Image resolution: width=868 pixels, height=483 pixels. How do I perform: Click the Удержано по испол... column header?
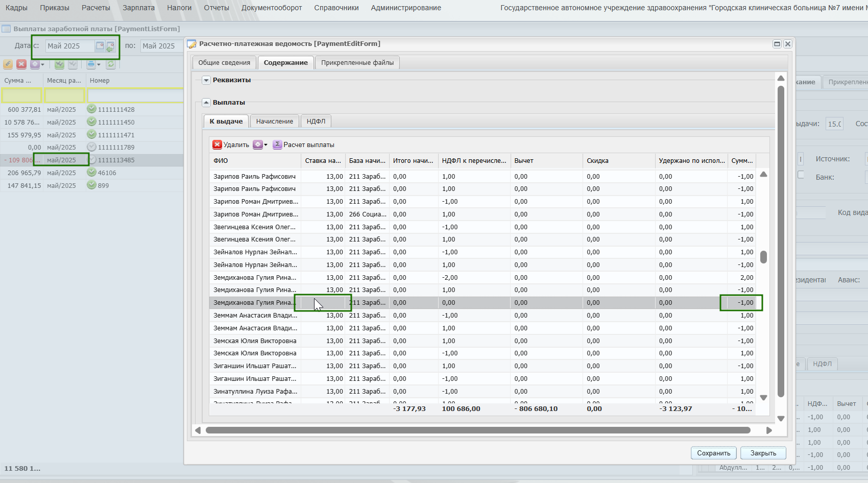691,160
